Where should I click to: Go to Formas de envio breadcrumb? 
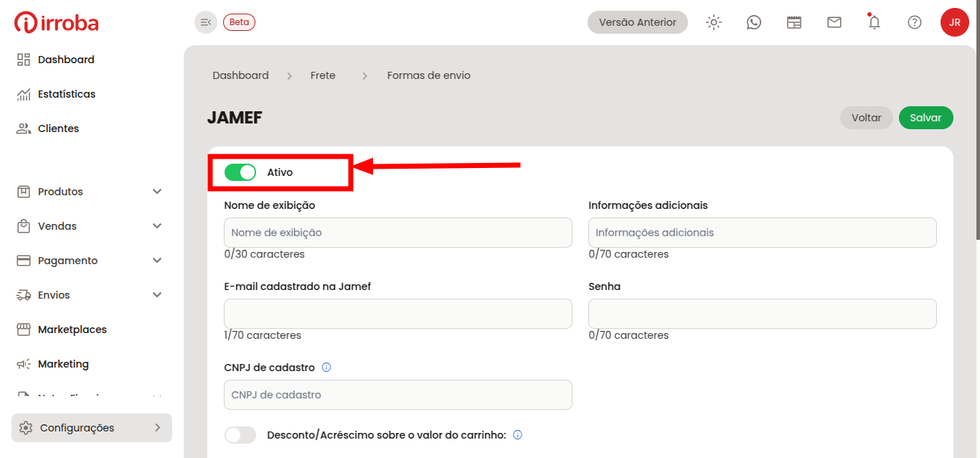tap(429, 75)
